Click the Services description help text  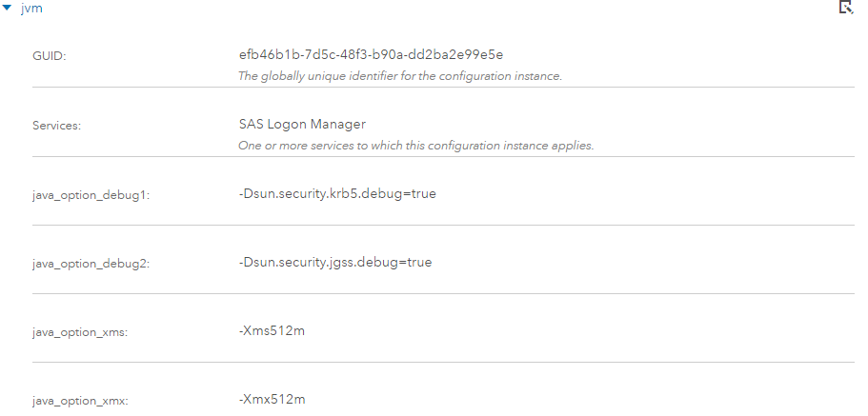415,146
